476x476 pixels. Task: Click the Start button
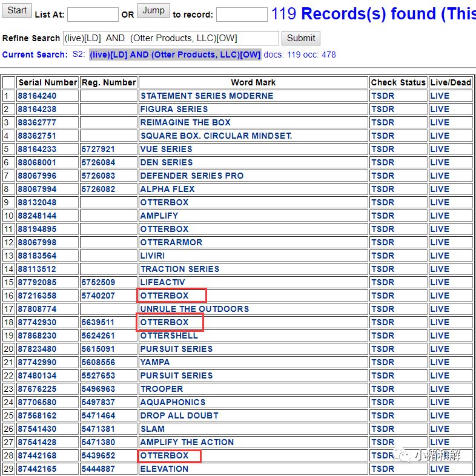tap(17, 10)
